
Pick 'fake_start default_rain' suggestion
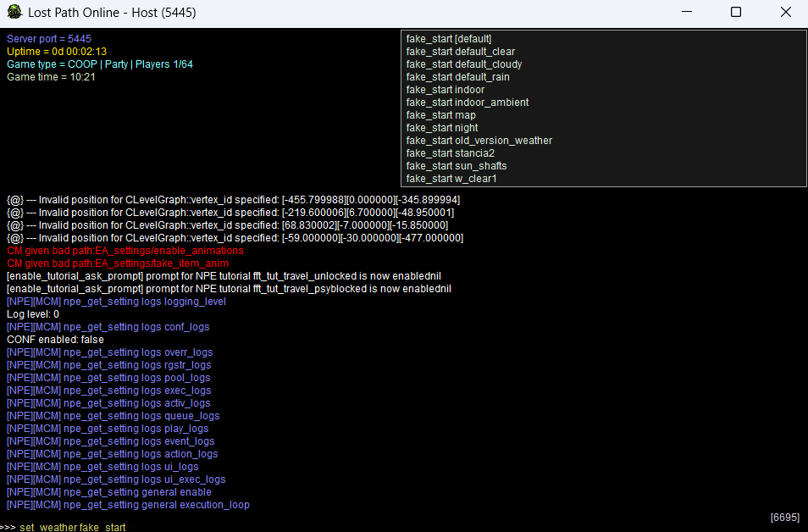(x=457, y=77)
